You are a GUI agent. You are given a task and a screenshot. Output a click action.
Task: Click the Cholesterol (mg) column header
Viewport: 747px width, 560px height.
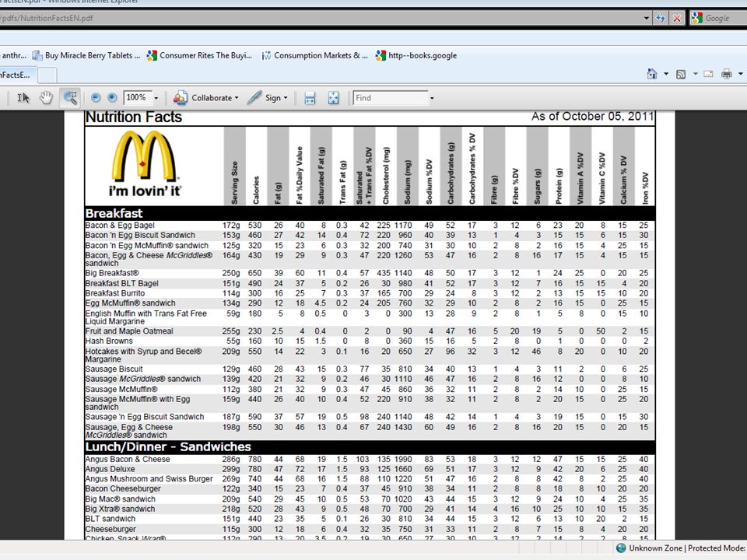(x=386, y=176)
